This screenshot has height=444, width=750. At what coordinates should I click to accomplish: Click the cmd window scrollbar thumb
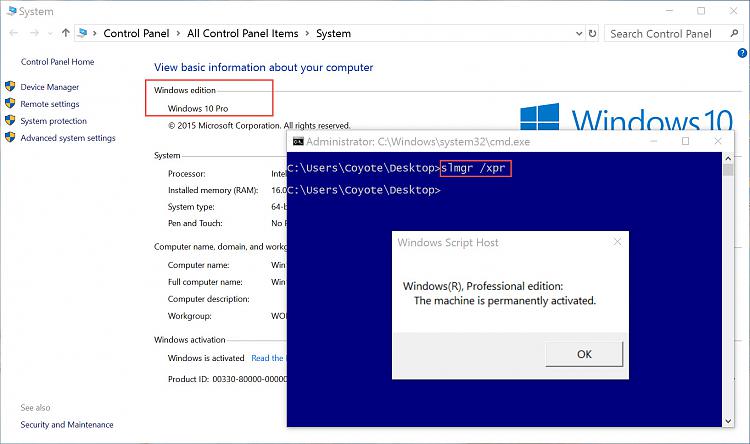[x=728, y=170]
